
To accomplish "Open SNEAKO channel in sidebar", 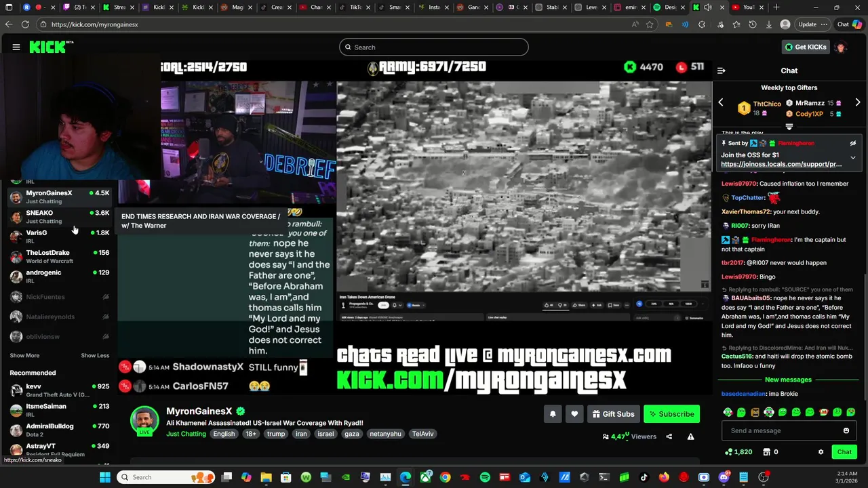I will point(60,216).
